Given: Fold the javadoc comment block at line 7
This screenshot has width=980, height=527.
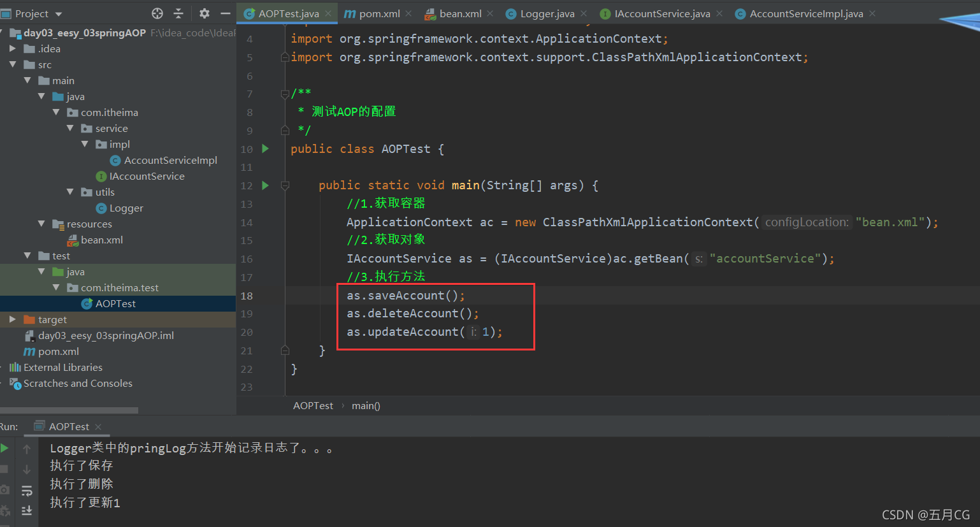Looking at the screenshot, I should click(x=285, y=94).
